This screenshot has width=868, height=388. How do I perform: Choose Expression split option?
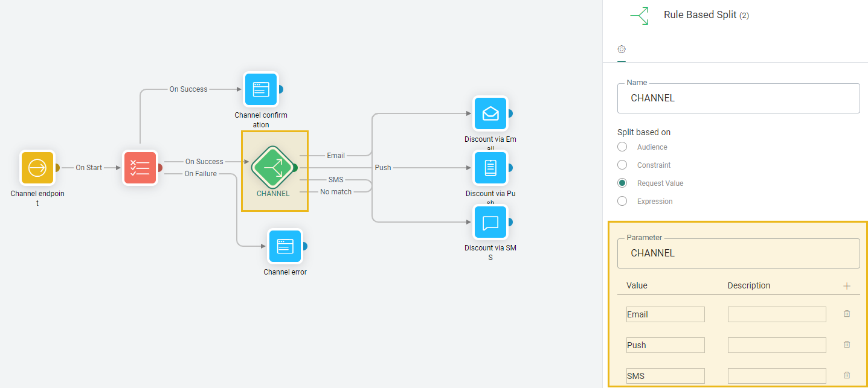coord(622,202)
